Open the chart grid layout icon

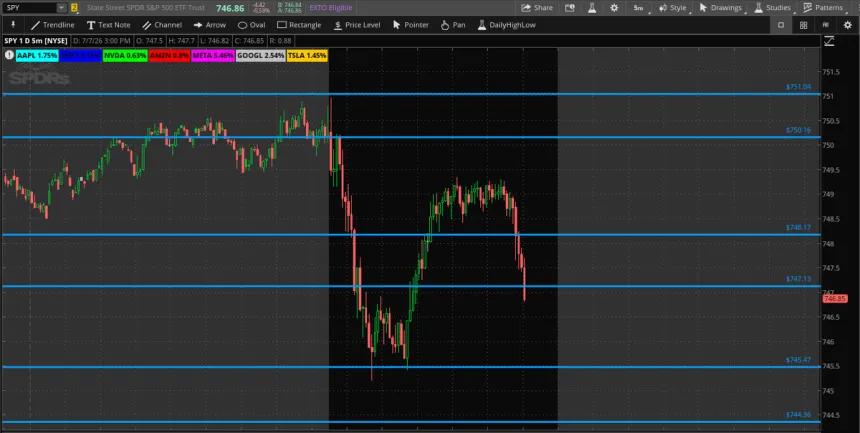tap(803, 25)
